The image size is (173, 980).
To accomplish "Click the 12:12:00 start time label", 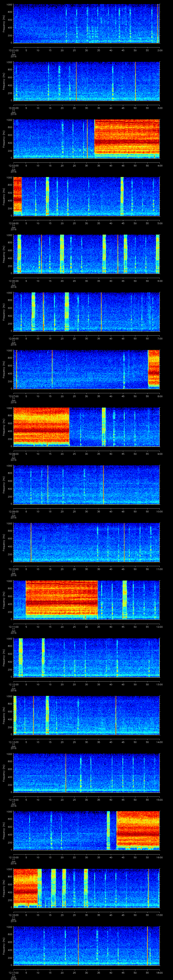I will click(13, 684).
